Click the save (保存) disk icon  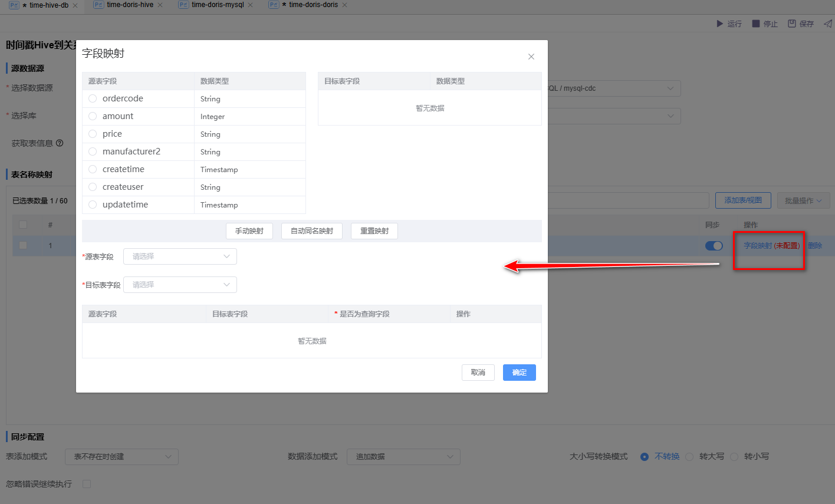coord(792,24)
